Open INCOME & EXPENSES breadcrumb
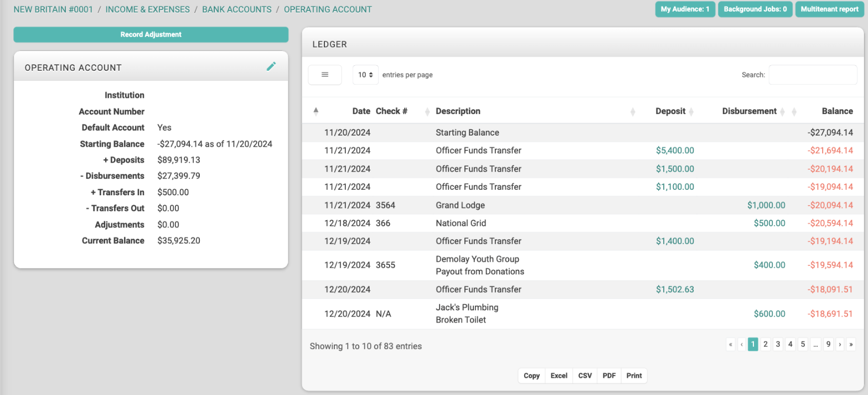 147,9
